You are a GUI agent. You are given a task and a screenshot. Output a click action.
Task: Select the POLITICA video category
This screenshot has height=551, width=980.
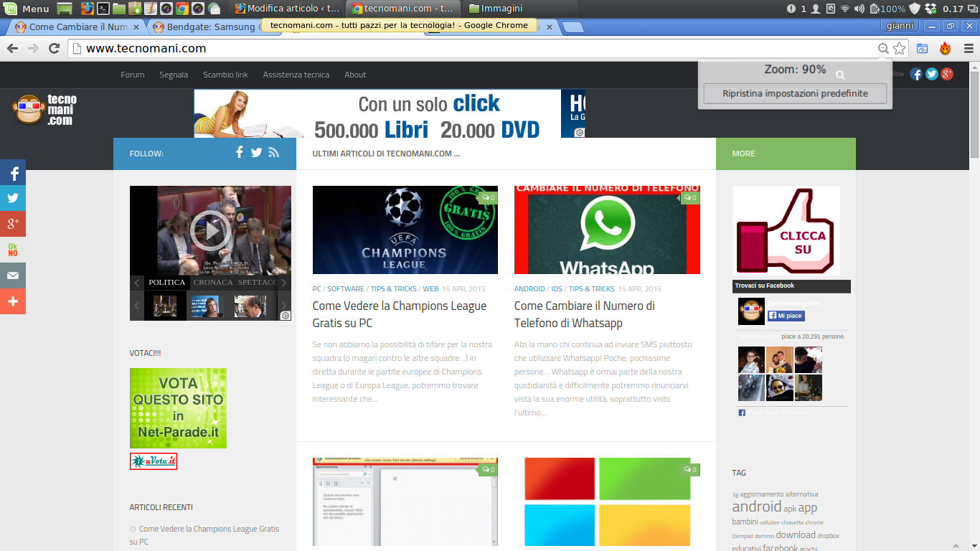coord(167,283)
